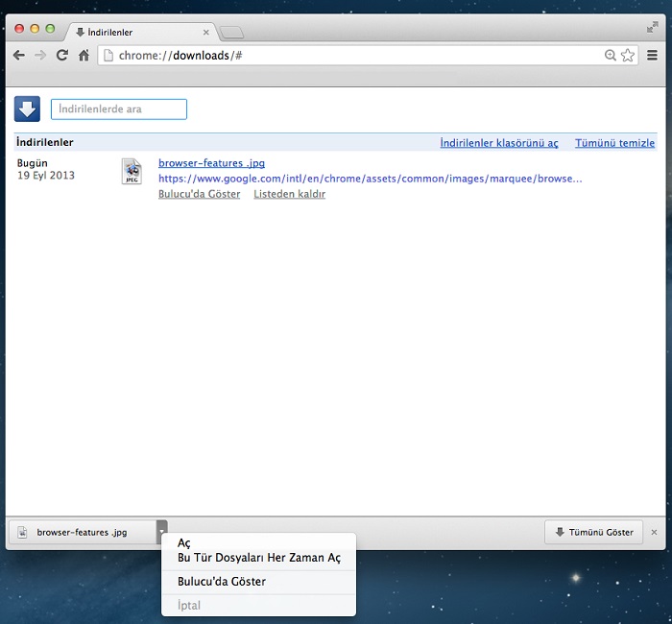The width and height of the screenshot is (672, 624).
Task: Click Listeden kaldır to remove the entry
Action: (x=289, y=194)
